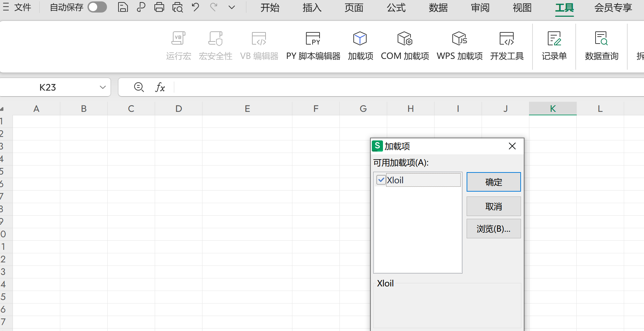Click the print icon
Screen dimensions: 644x331
(x=159, y=7)
